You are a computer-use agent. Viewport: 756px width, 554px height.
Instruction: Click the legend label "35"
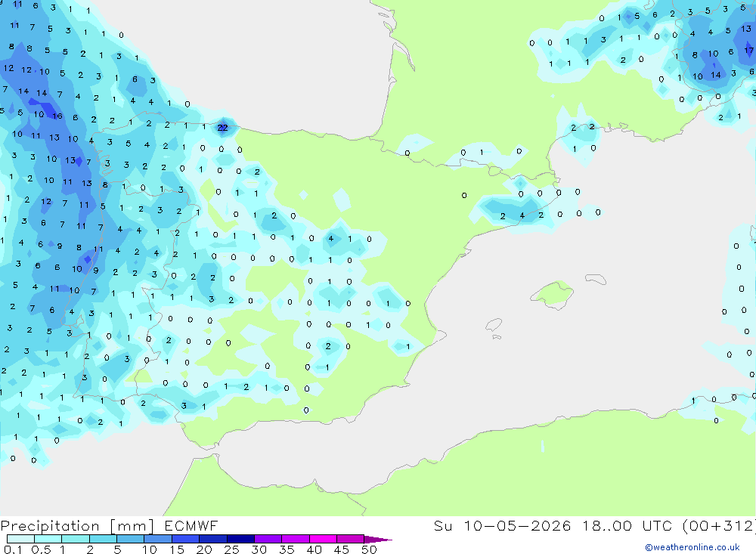tap(287, 549)
